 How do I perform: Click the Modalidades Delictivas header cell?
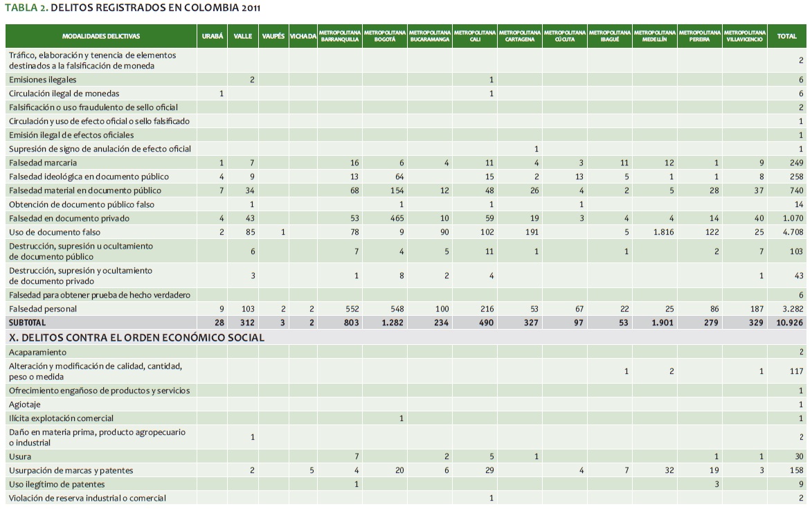pyautogui.click(x=101, y=36)
